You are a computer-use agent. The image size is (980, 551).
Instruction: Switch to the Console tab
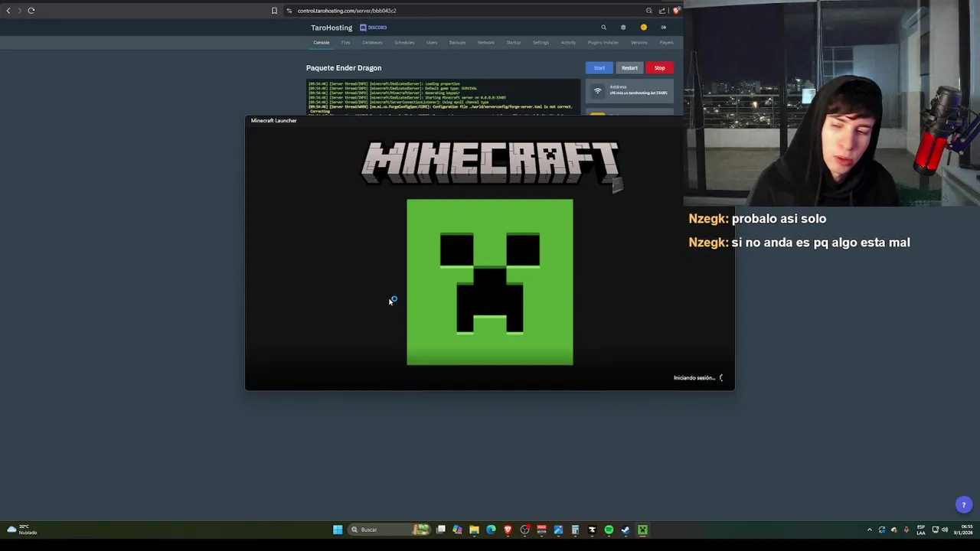[x=321, y=43]
